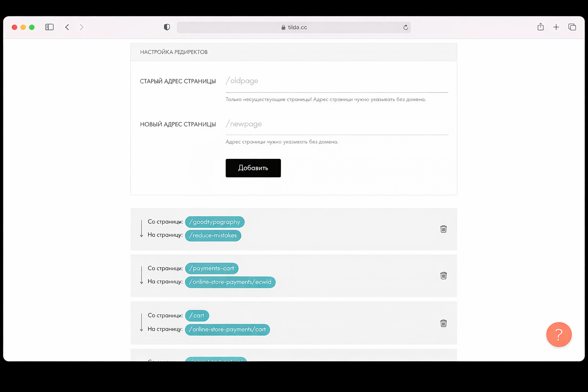Viewport: 588px width, 392px height.
Task: Select the /online-store-payments/ecwid tag
Action: 230,282
